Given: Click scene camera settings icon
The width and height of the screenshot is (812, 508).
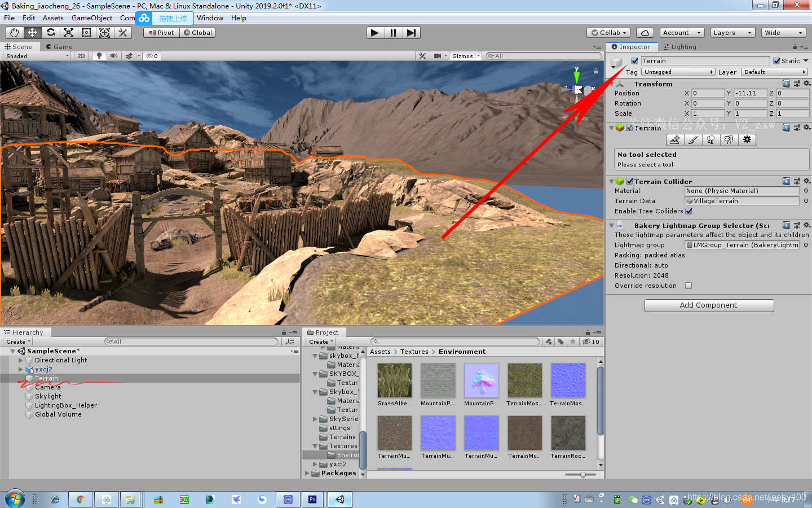Looking at the screenshot, I should 438,56.
